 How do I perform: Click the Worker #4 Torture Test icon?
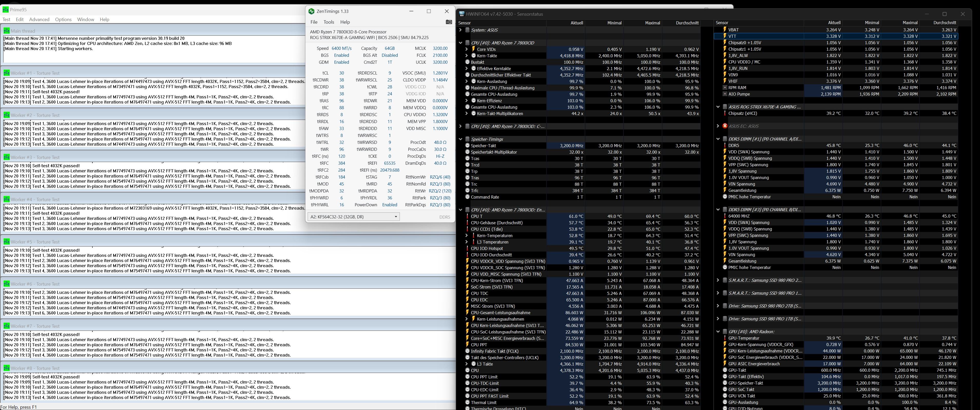6,199
